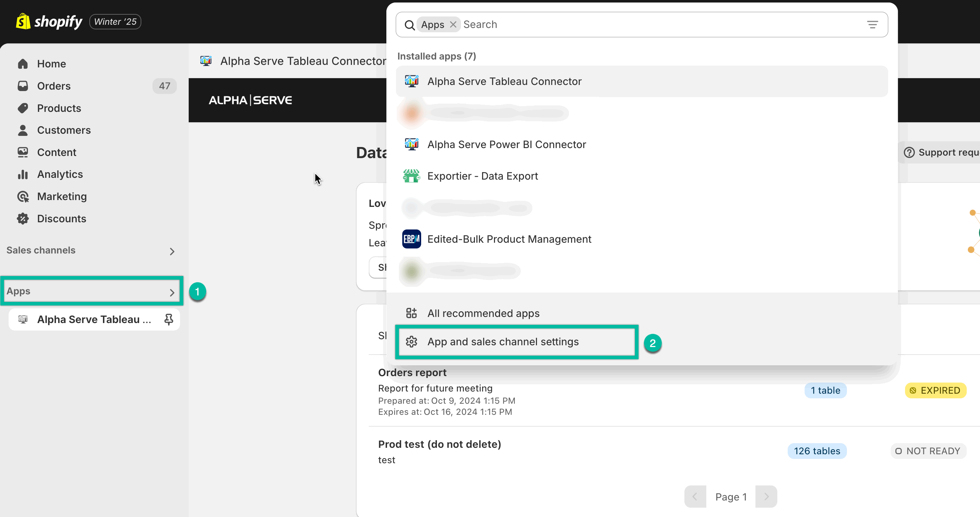Click the Alpha Serve Tableau Connector list icon

411,81
